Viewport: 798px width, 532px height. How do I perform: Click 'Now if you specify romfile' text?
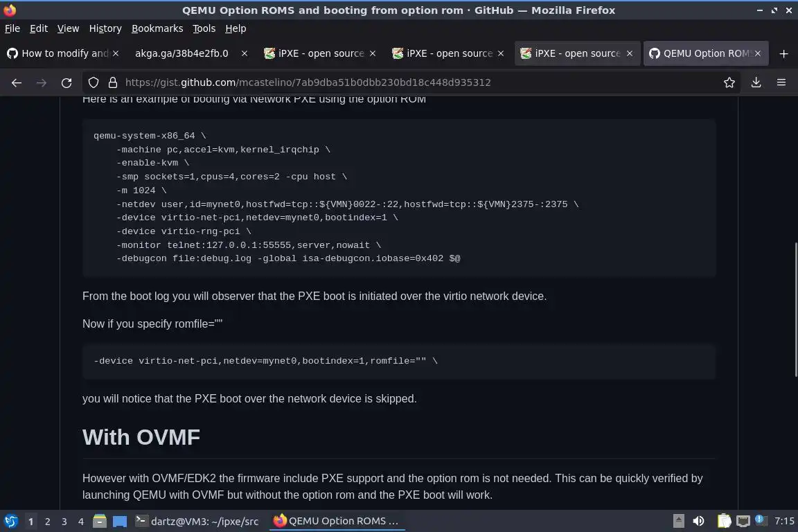(x=152, y=324)
